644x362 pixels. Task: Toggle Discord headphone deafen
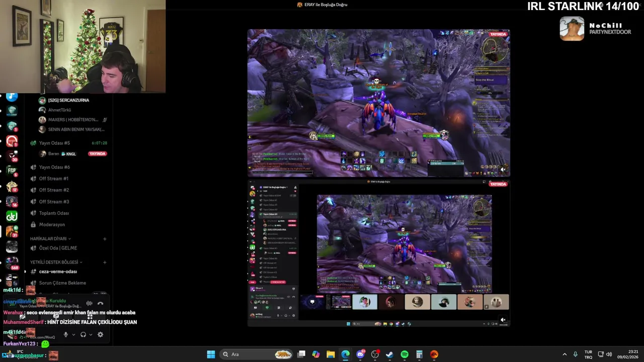[83, 334]
